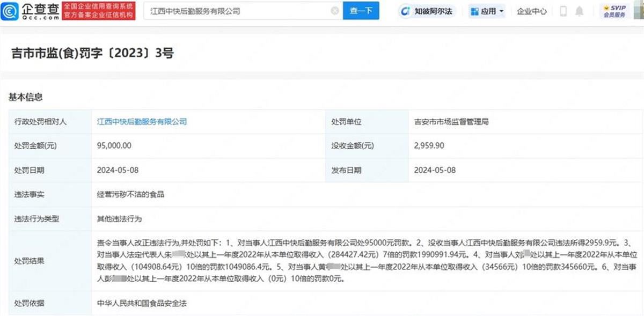Screen dimensions: 644x316
Task: Click the 95,000.00 penalty amount value
Action: pyautogui.click(x=114, y=145)
